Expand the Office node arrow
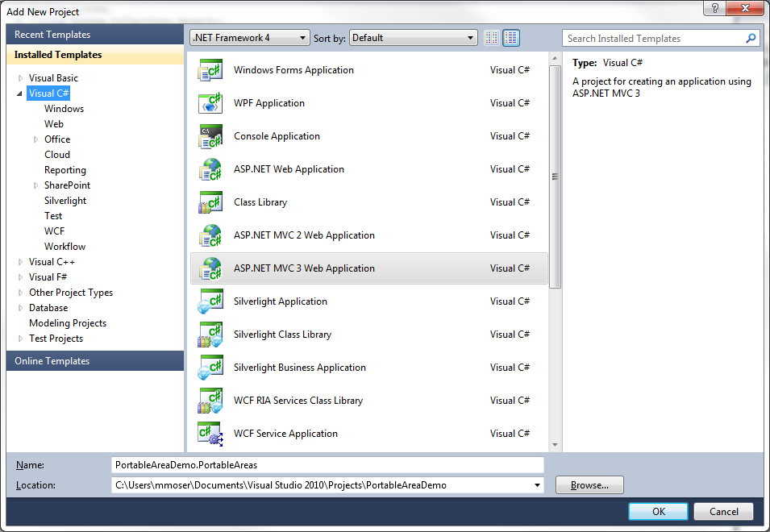 [x=35, y=139]
